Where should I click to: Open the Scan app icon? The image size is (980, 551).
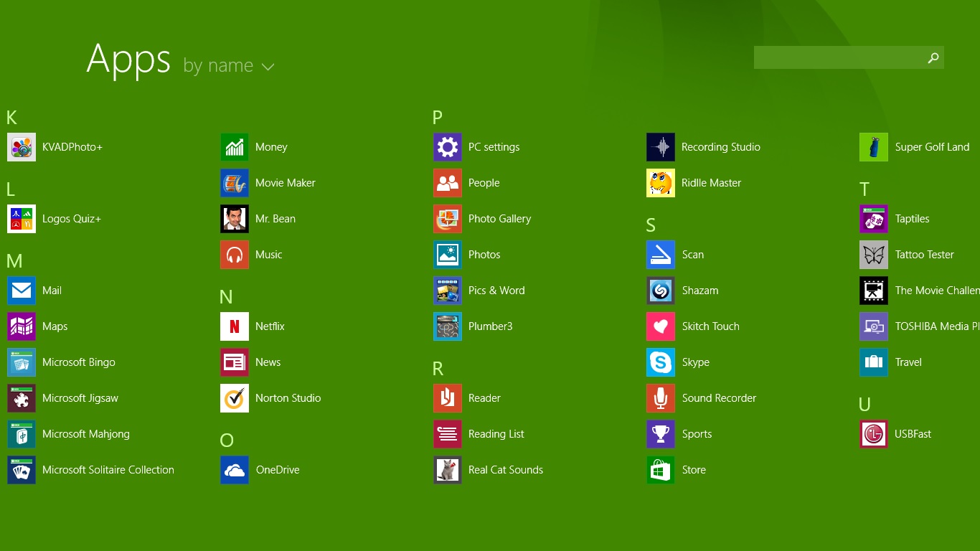[661, 255]
